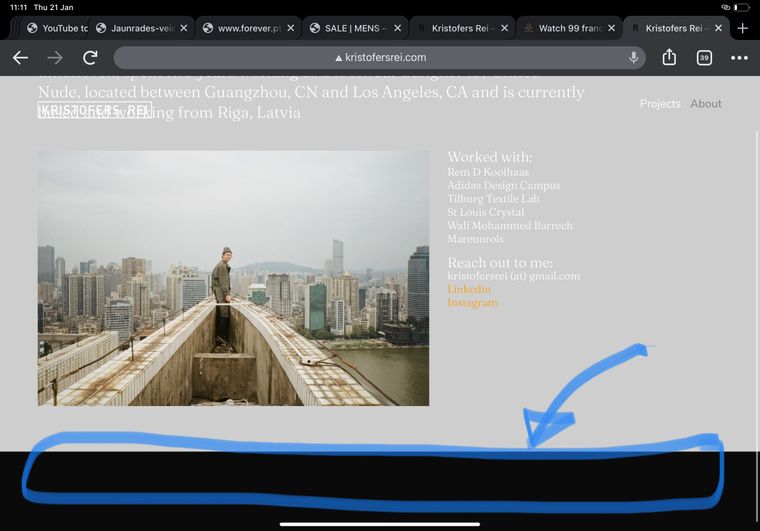
Task: Tap the rooftop cityscape photo
Action: [233, 278]
